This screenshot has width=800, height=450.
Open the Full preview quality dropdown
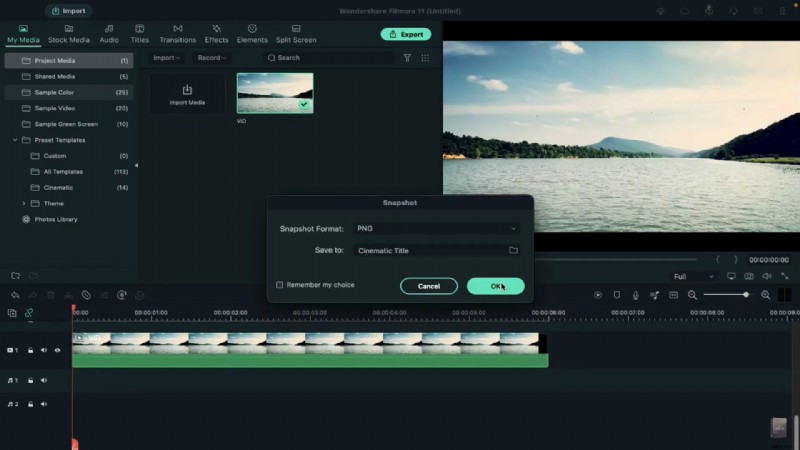coord(693,277)
